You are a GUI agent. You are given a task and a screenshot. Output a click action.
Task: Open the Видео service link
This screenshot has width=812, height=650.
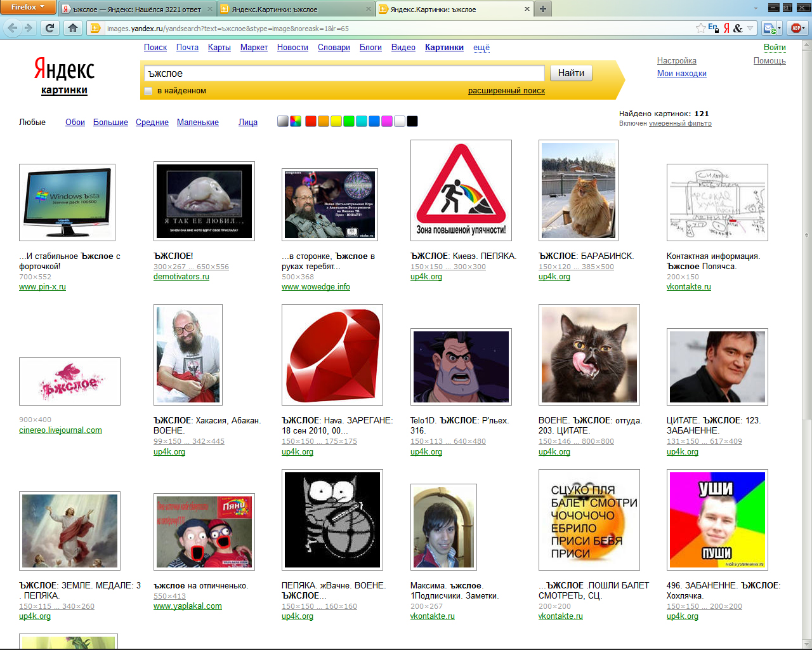click(403, 48)
